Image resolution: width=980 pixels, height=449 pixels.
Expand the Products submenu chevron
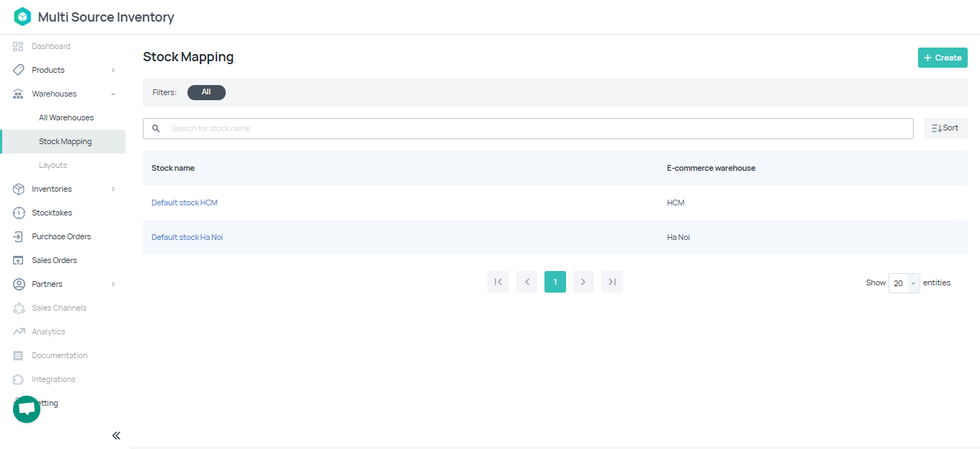click(x=113, y=70)
